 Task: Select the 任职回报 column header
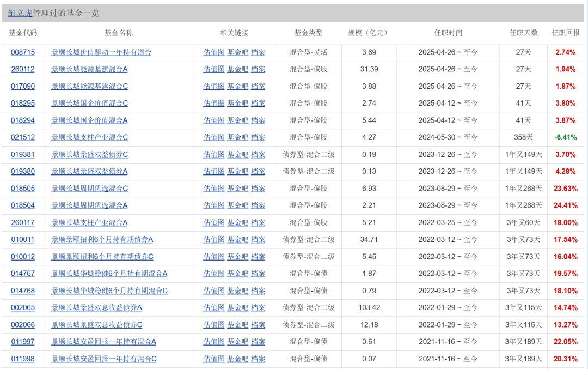coord(566,33)
